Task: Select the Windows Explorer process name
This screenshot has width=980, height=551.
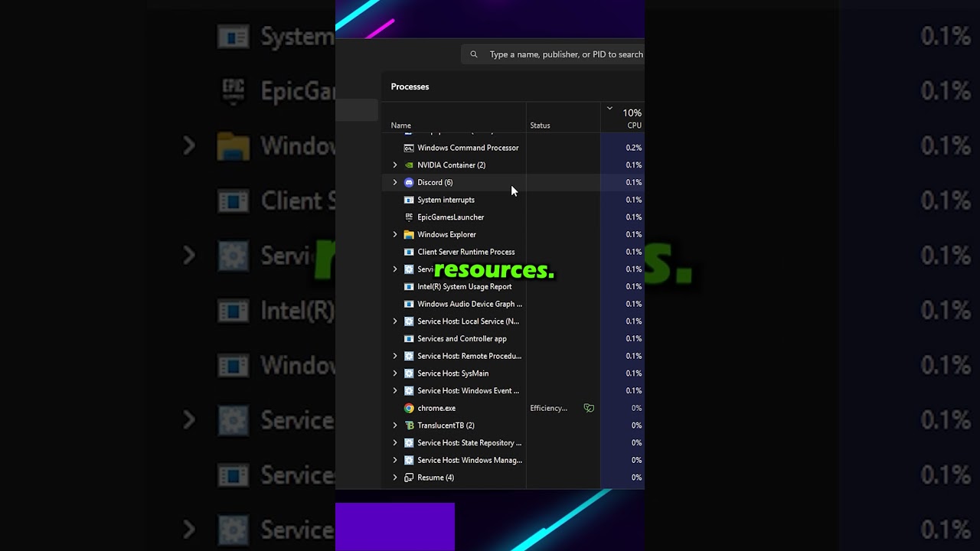Action: (x=446, y=235)
